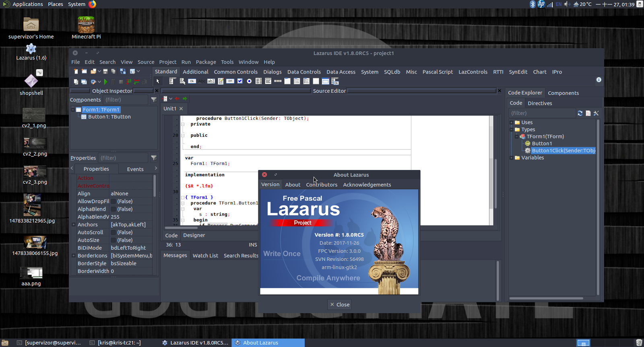644x347 pixels.
Task: Toggle the AutoScroll property checkbox
Action: pyautogui.click(x=114, y=232)
